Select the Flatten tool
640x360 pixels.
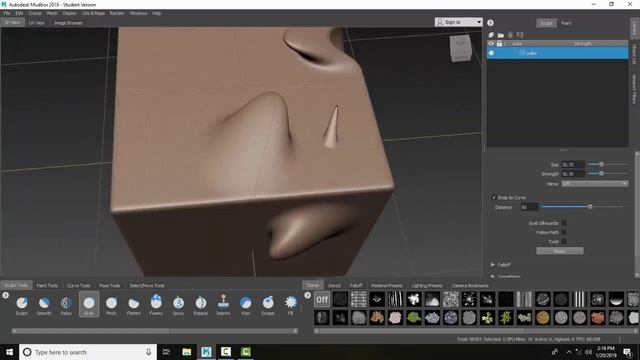pos(133,305)
